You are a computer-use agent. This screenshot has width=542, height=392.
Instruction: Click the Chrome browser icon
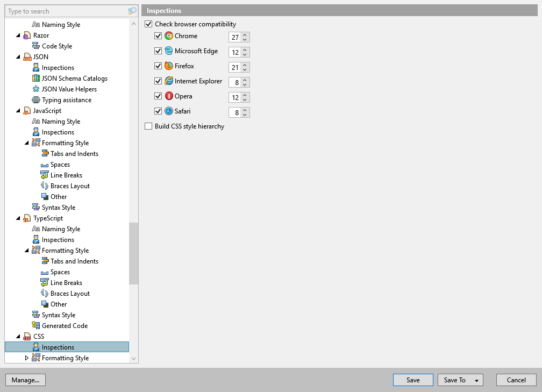169,35
